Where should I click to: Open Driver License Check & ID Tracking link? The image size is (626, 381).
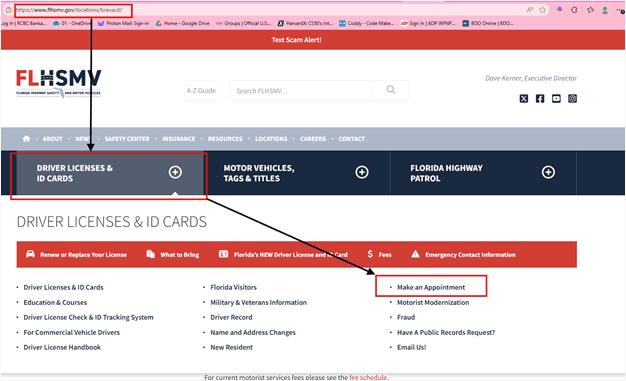pos(88,317)
